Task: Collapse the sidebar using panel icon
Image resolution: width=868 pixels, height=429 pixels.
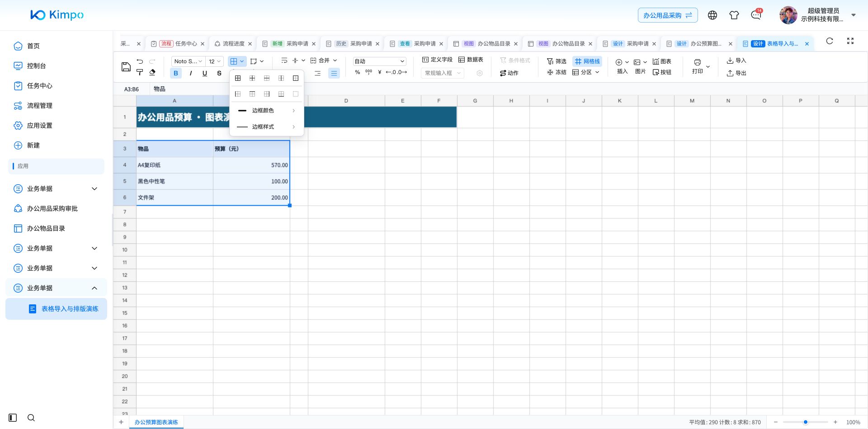Action: point(13,418)
